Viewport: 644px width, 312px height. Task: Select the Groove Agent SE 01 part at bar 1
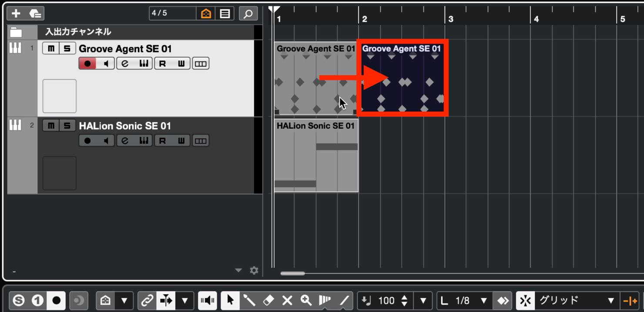pos(315,78)
